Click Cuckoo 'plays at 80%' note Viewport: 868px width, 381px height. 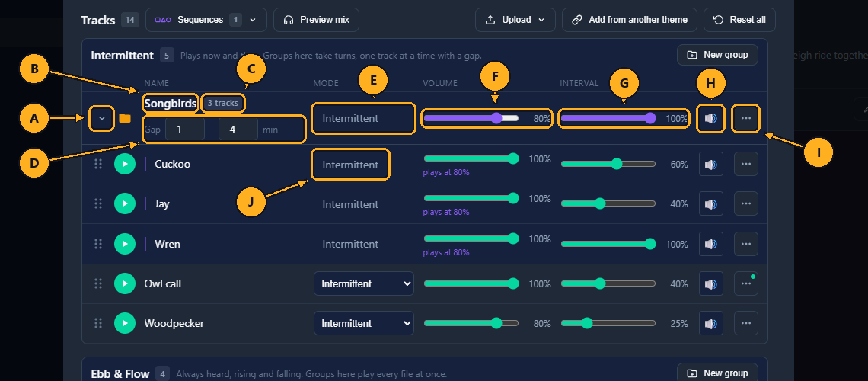[x=446, y=172]
